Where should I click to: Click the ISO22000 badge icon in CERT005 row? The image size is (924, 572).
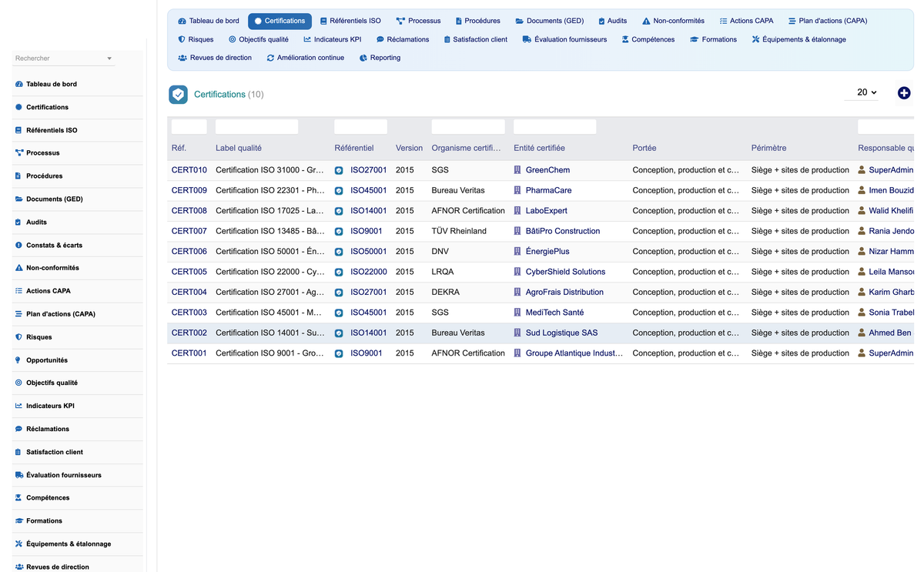point(339,272)
